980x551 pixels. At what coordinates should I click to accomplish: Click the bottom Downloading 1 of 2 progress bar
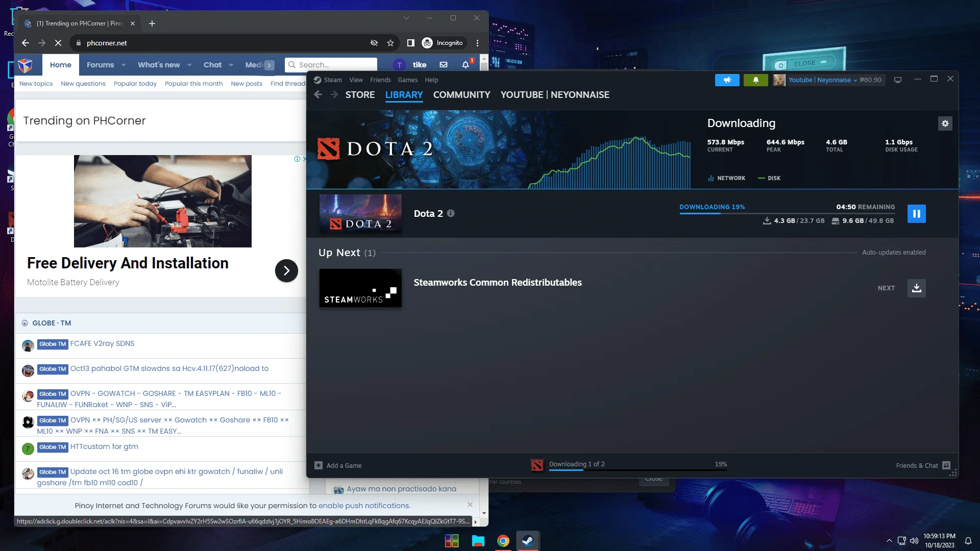pos(638,470)
